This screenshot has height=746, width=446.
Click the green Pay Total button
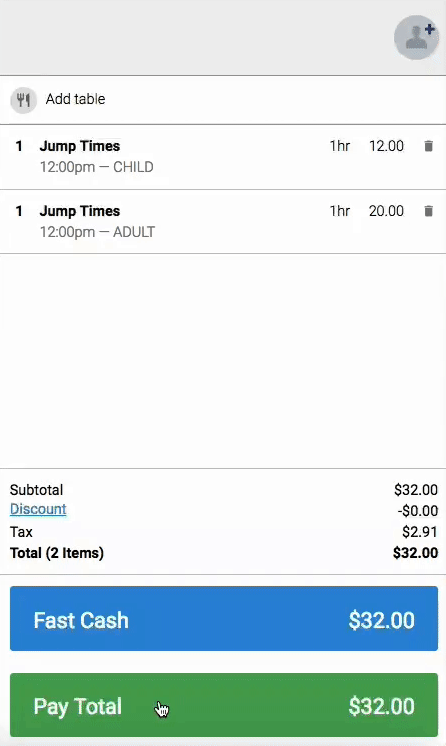click(x=224, y=705)
